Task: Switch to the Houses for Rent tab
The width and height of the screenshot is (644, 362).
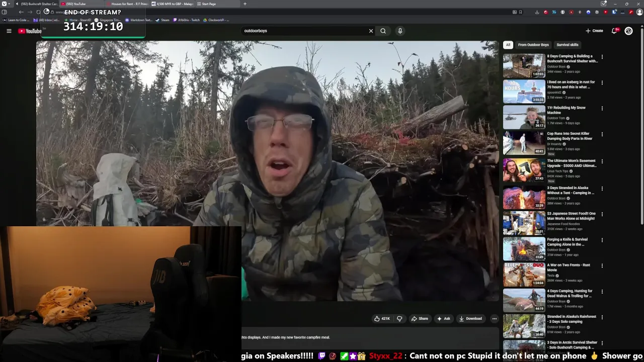Action: click(128, 4)
